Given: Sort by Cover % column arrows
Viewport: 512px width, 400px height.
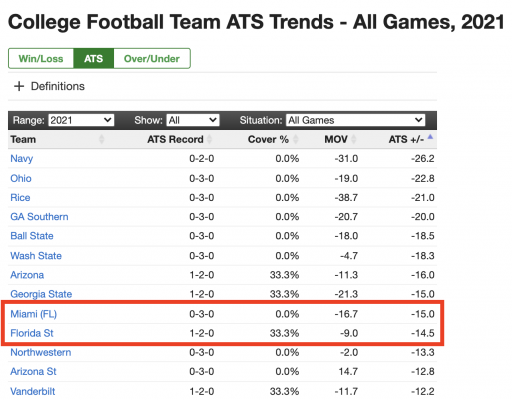Looking at the screenshot, I should click(x=295, y=139).
